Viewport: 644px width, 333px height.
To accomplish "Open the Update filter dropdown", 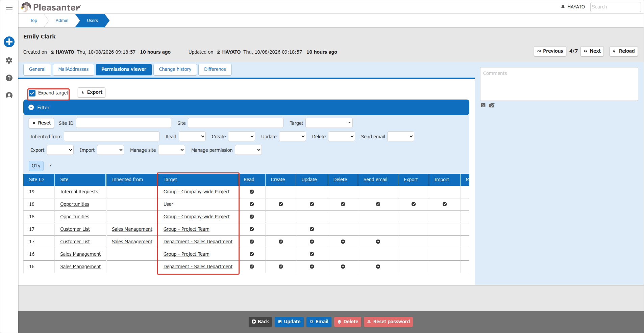I will [293, 136].
